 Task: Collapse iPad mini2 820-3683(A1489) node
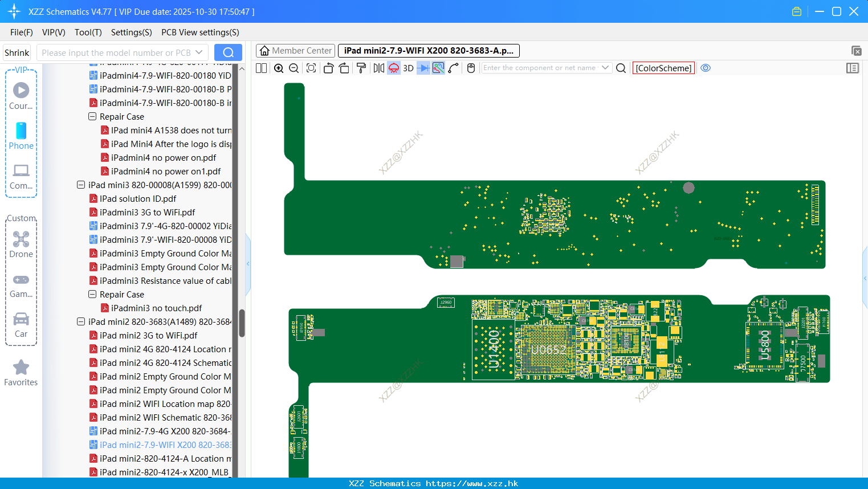(81, 321)
